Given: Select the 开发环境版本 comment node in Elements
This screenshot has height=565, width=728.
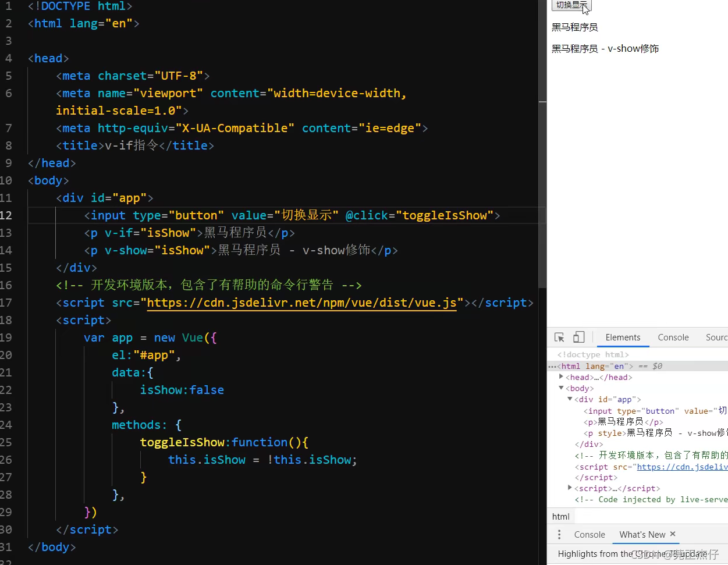Looking at the screenshot, I should pyautogui.click(x=651, y=455).
